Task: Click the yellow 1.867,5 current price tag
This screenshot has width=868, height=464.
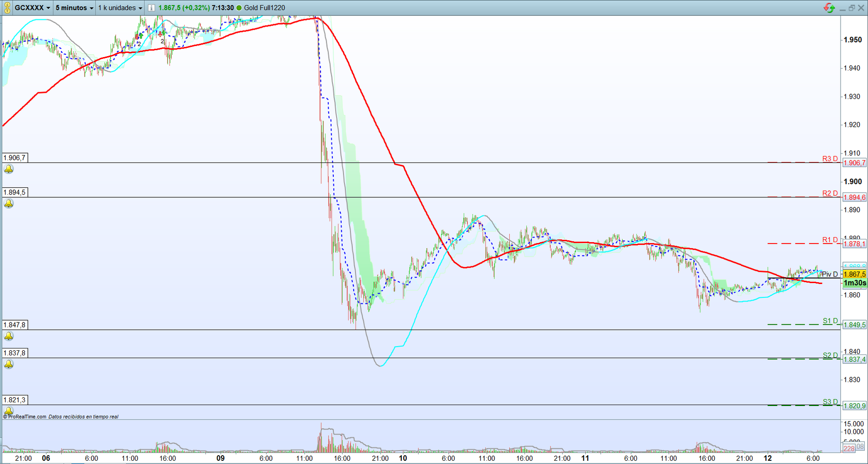Action: pos(854,274)
